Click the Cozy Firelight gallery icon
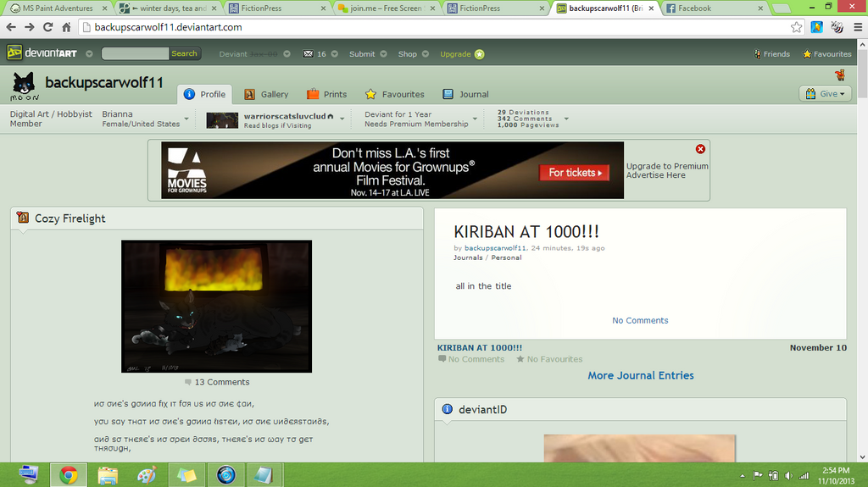The width and height of the screenshot is (868, 487). coord(23,218)
